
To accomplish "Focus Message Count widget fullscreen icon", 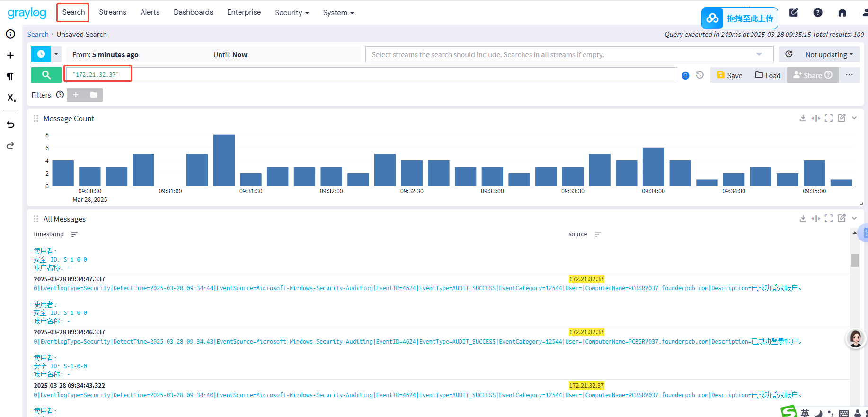I will [x=828, y=118].
